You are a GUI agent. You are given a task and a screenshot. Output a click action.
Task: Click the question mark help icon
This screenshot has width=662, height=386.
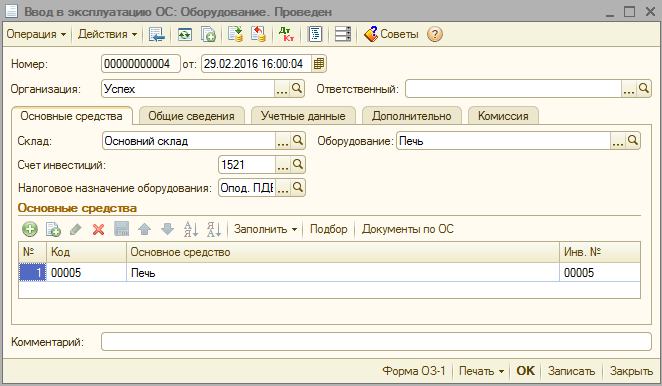434,34
